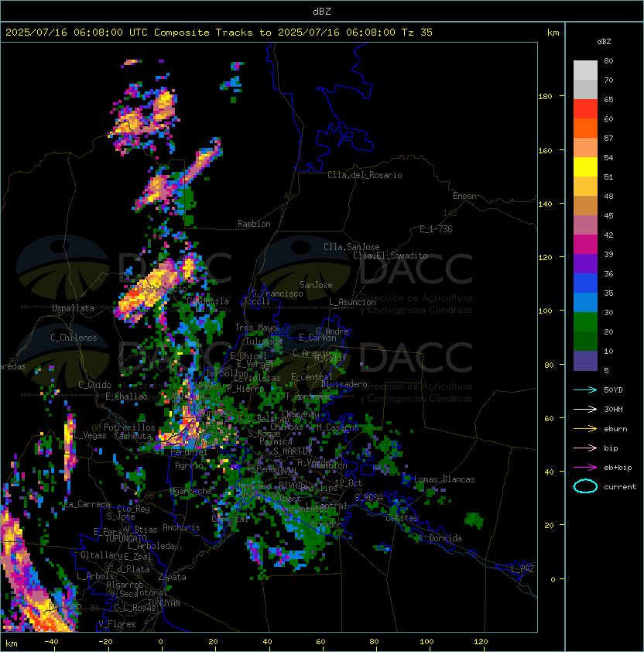Pick the bright green 20-30 dBZ swatch
This screenshot has width=644, height=652.
point(585,322)
